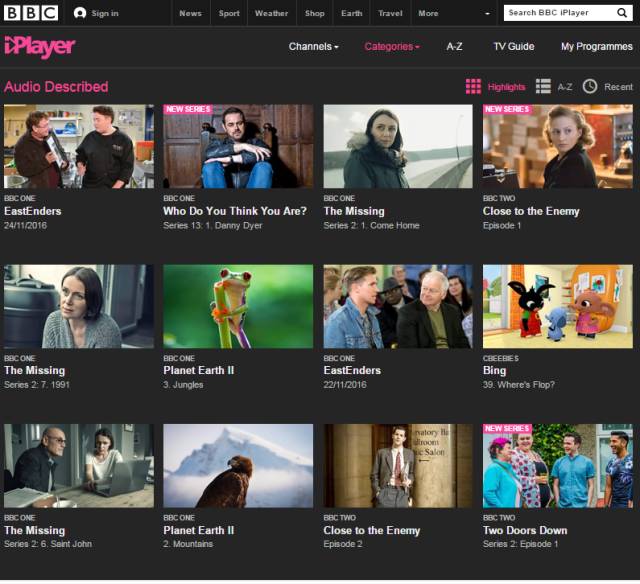Screen dimensions: 640x584
Task: Click the Planet Earth II title above Jungles
Action: point(198,370)
